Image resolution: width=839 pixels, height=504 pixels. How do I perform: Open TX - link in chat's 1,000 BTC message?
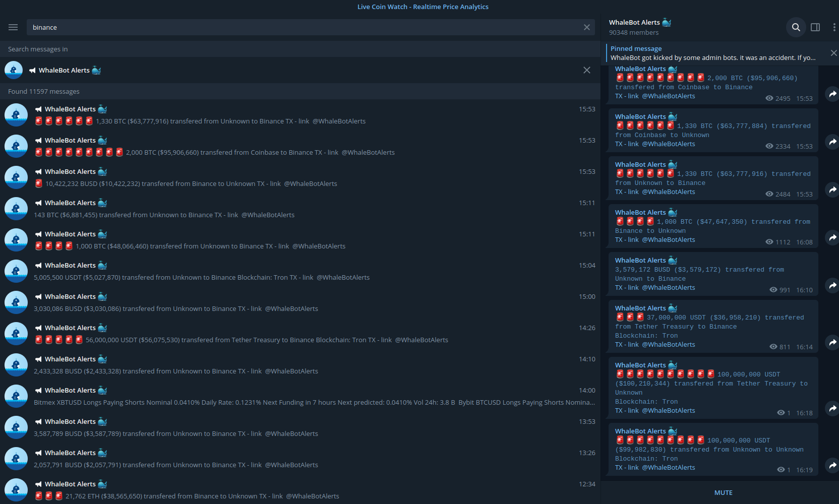[627, 239]
